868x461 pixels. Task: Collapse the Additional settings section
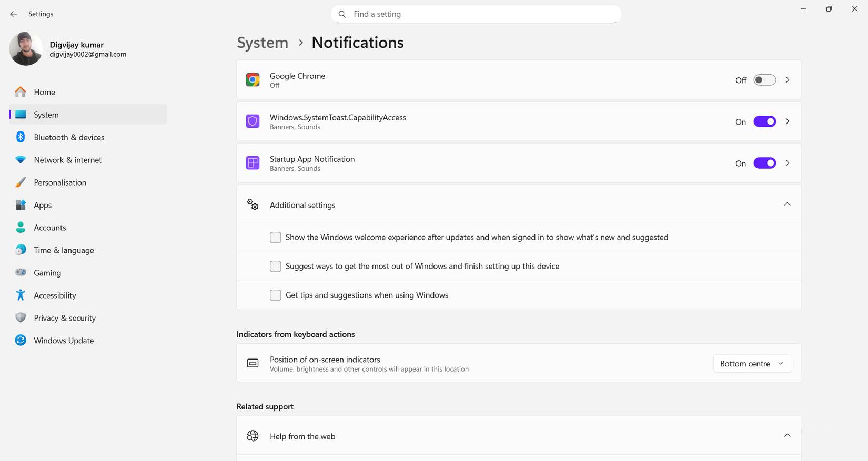787,204
